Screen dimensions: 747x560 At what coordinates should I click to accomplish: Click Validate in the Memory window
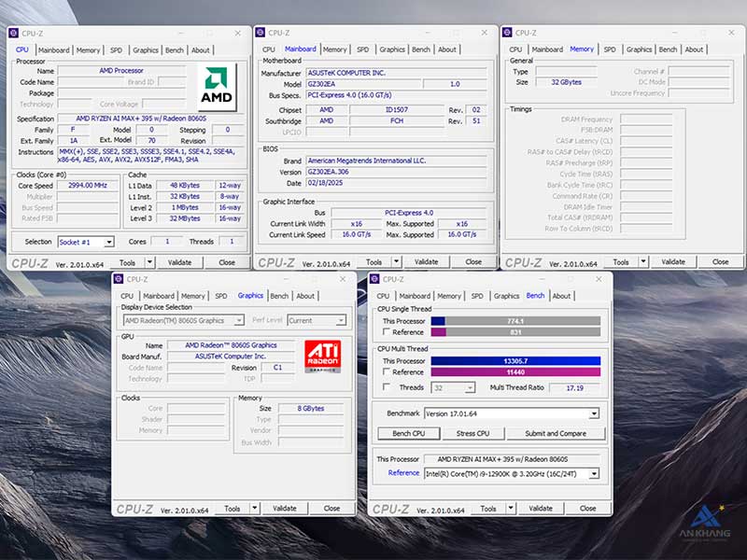pos(673,261)
